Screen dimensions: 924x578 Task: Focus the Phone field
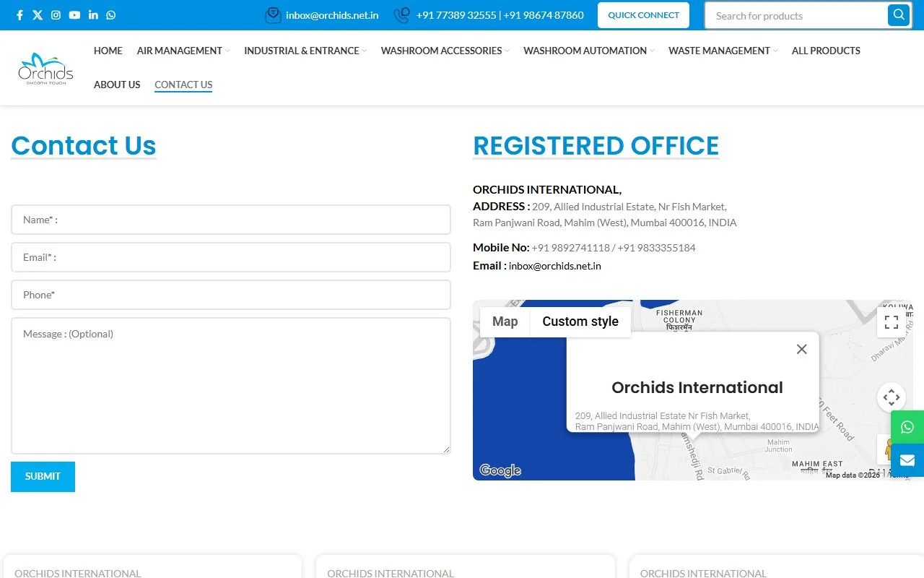(x=231, y=295)
